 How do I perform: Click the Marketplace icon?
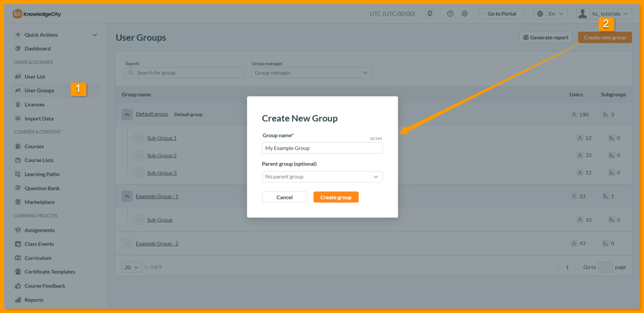coord(18,202)
